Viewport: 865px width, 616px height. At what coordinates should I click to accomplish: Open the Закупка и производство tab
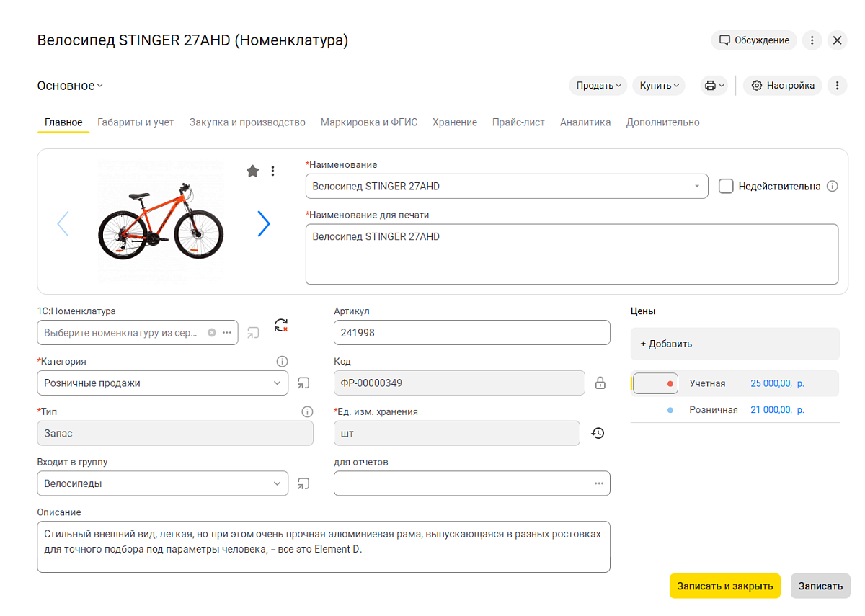coord(247,122)
